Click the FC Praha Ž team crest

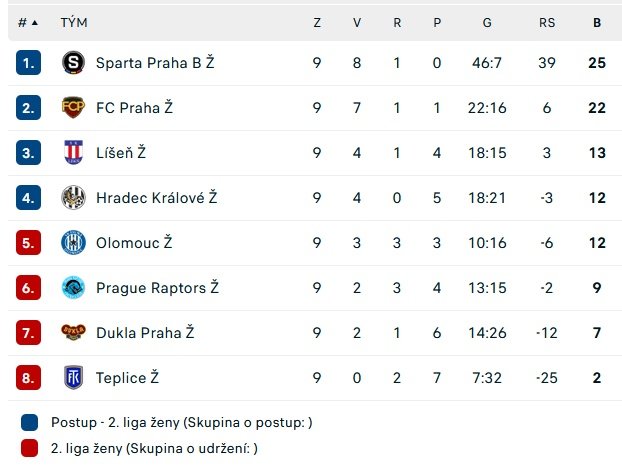73,107
